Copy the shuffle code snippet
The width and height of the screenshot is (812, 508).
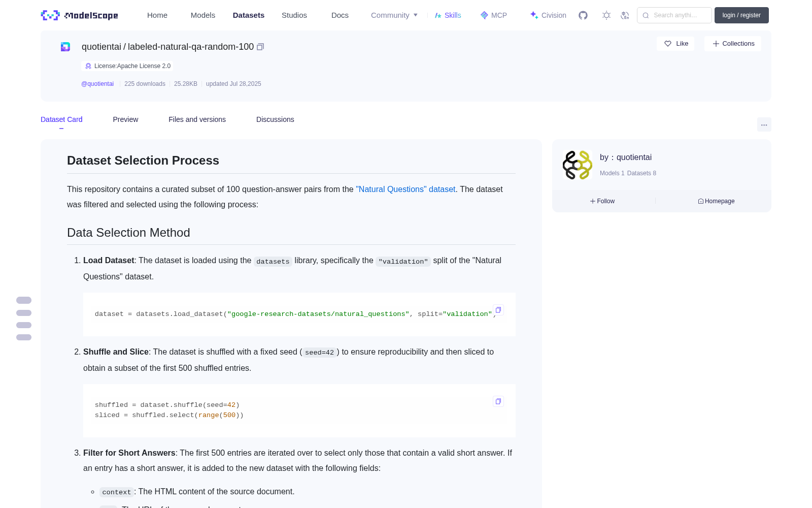pos(498,401)
